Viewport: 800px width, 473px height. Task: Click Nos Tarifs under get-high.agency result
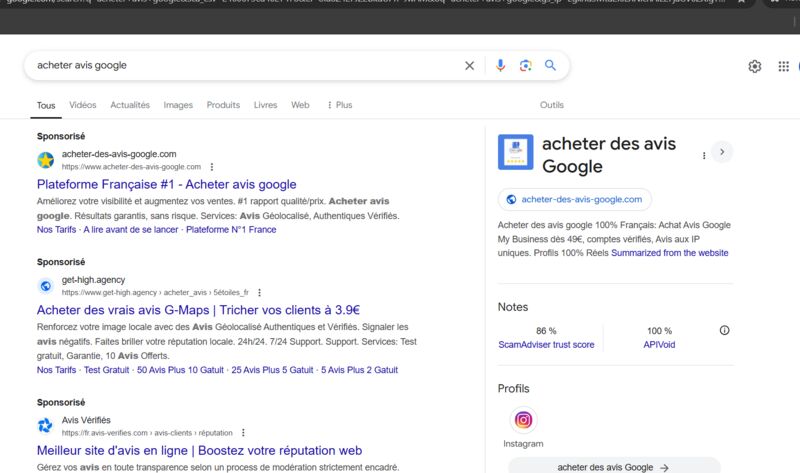click(x=56, y=370)
